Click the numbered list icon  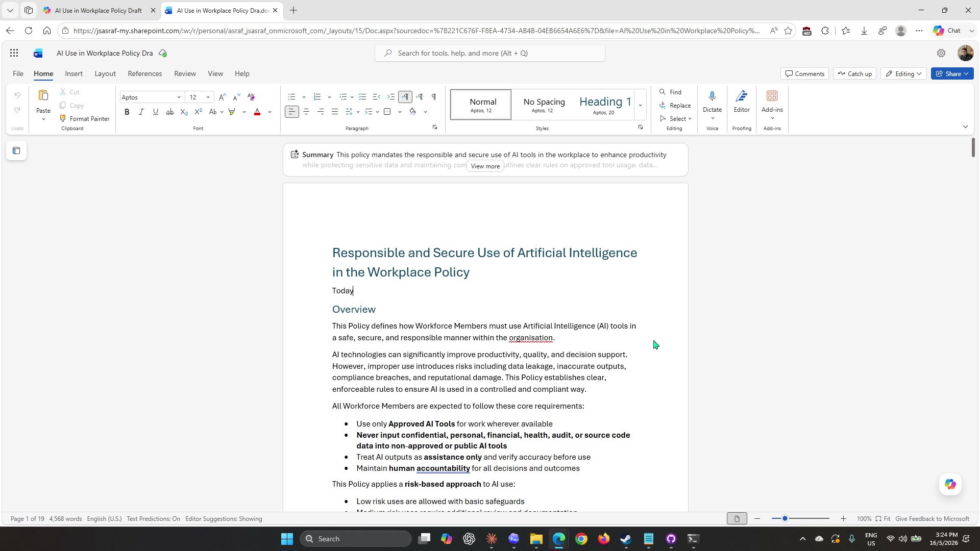pyautogui.click(x=317, y=97)
